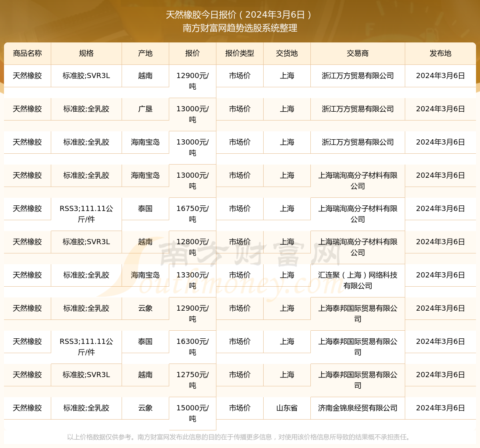This screenshot has width=480, height=448.
Task: Click the 15000元/吨 price cell
Action: 192,413
